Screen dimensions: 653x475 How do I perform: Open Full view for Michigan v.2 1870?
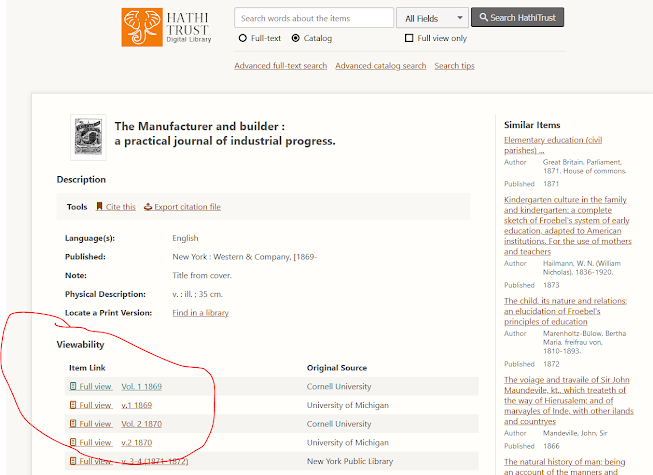coord(95,443)
